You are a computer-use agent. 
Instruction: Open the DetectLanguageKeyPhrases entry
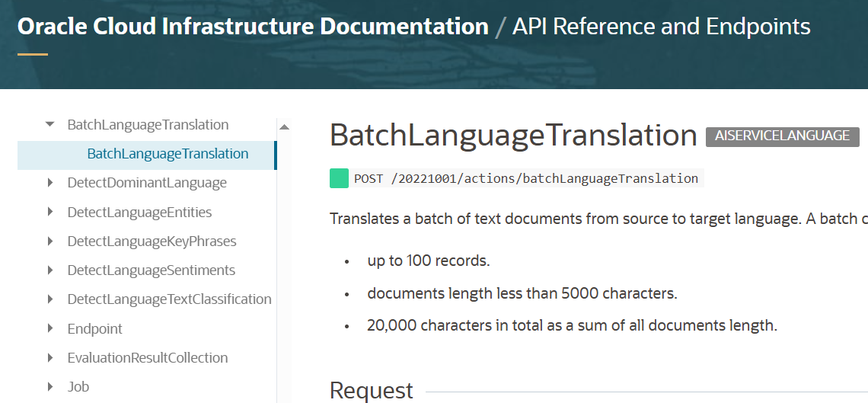pyautogui.click(x=152, y=241)
